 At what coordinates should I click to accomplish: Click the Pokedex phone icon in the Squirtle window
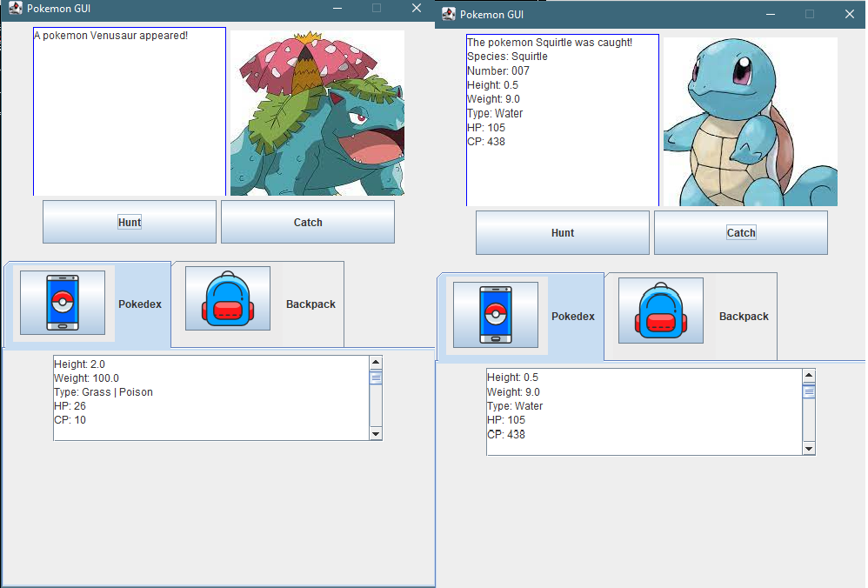coord(495,315)
